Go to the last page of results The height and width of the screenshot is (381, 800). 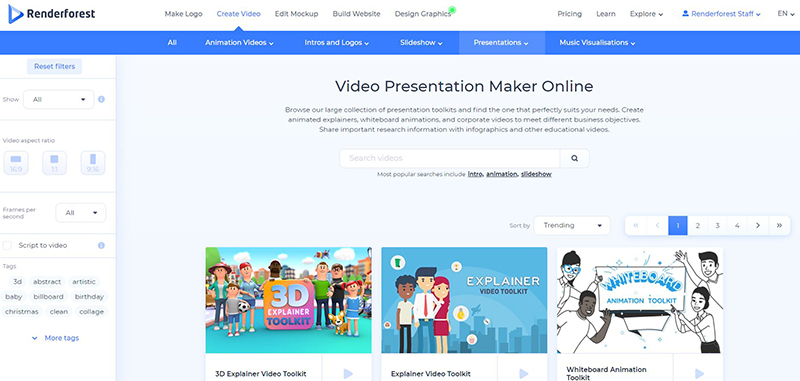(x=780, y=225)
